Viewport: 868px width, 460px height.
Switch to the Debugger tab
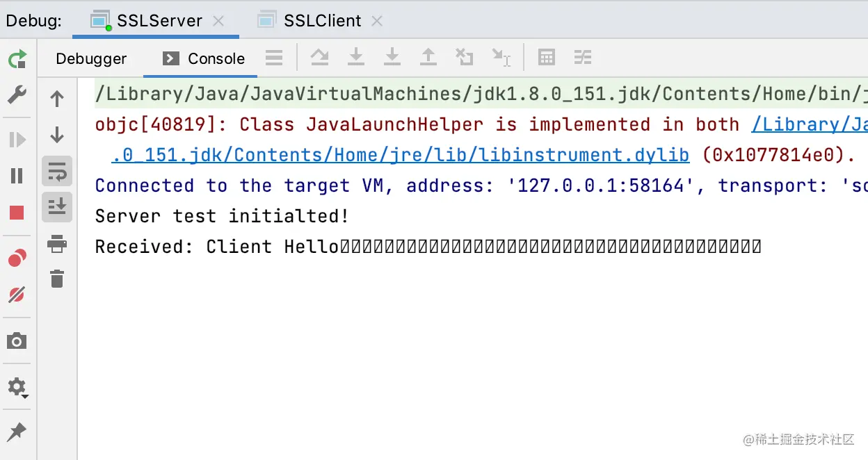click(91, 58)
